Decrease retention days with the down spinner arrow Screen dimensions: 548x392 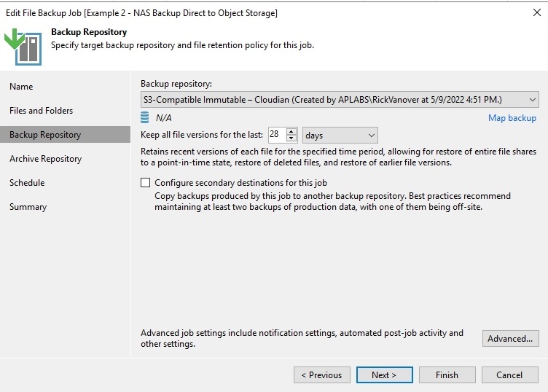291,138
